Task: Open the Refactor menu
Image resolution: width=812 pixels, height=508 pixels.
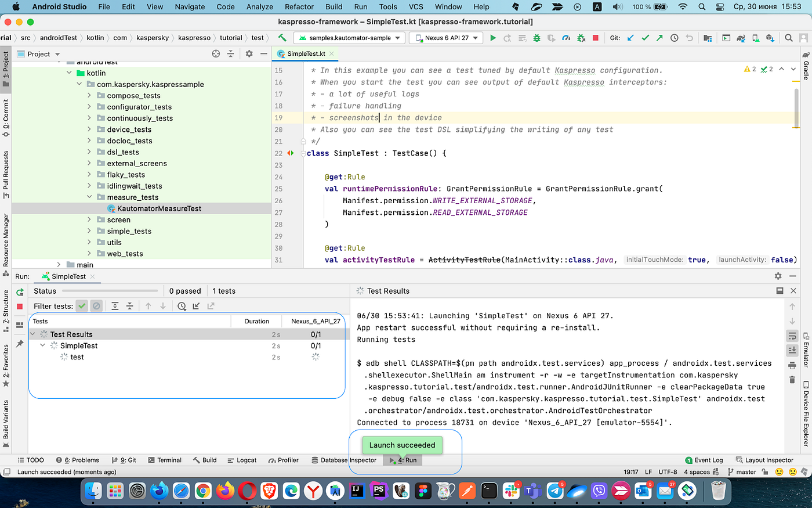Action: click(299, 7)
